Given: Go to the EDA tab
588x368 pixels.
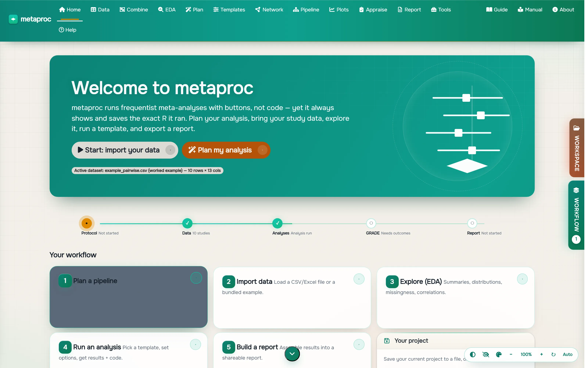Looking at the screenshot, I should [167, 10].
